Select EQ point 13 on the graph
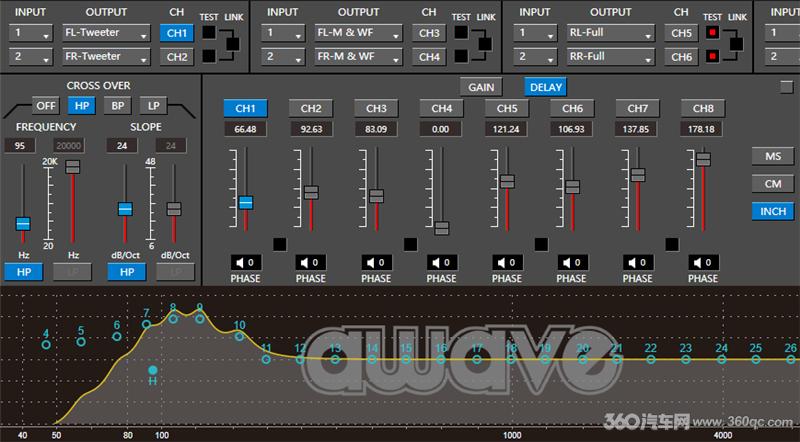 (x=335, y=359)
